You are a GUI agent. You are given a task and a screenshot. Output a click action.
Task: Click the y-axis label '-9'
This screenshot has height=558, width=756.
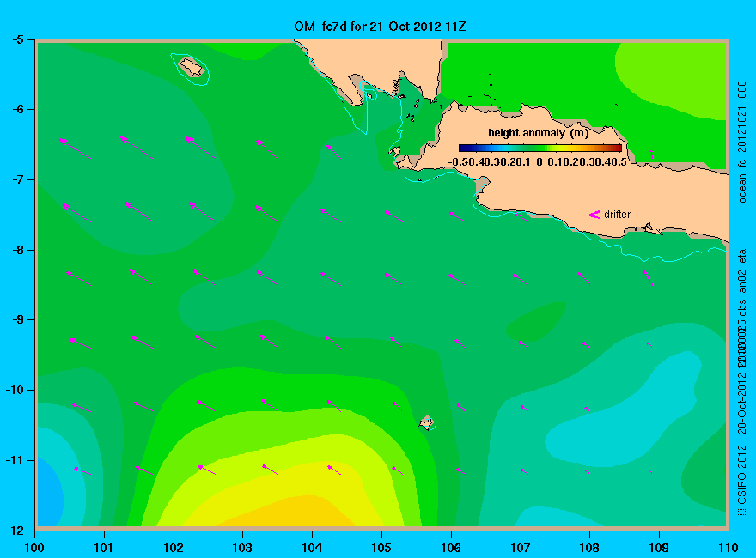(x=18, y=320)
